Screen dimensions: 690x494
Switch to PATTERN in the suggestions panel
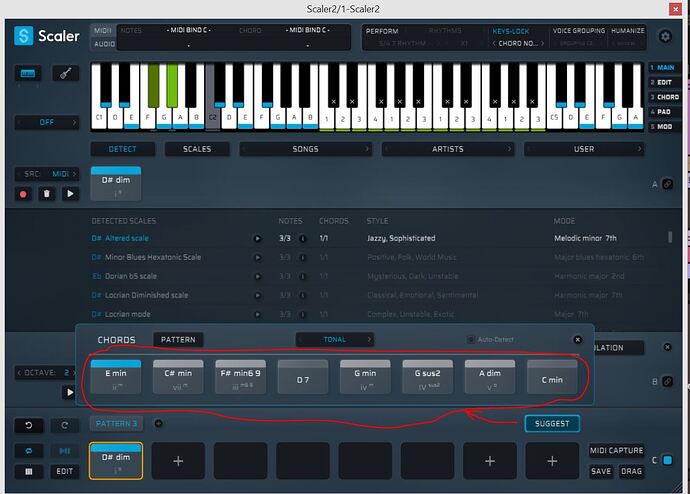tap(178, 340)
